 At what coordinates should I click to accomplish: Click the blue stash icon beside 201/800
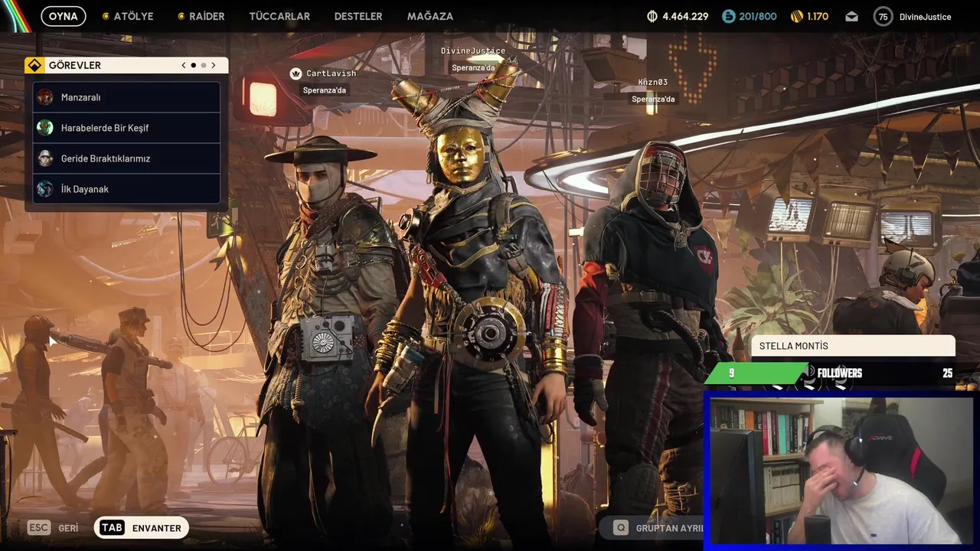click(x=729, y=16)
